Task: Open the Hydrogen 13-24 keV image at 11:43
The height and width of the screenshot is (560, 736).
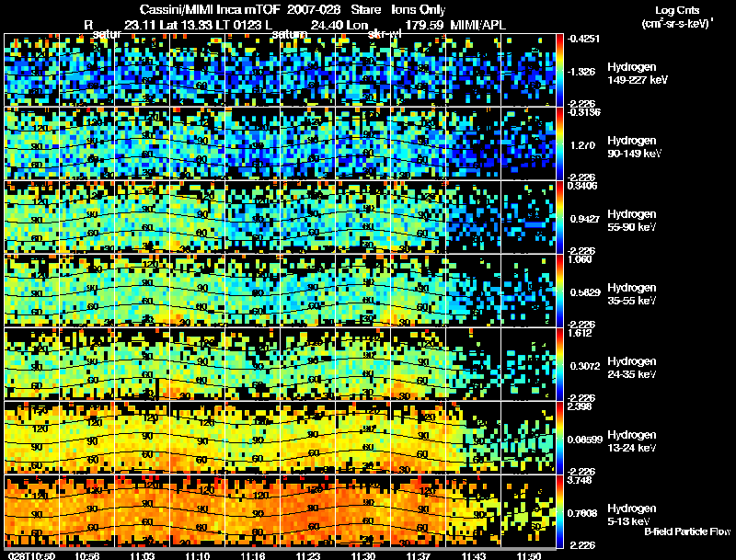Action: coord(473,438)
